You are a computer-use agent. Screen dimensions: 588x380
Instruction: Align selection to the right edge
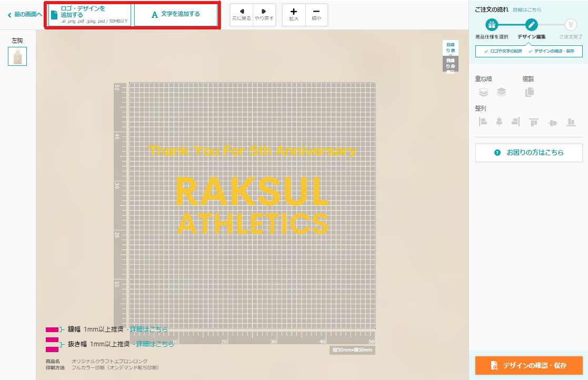tap(516, 122)
